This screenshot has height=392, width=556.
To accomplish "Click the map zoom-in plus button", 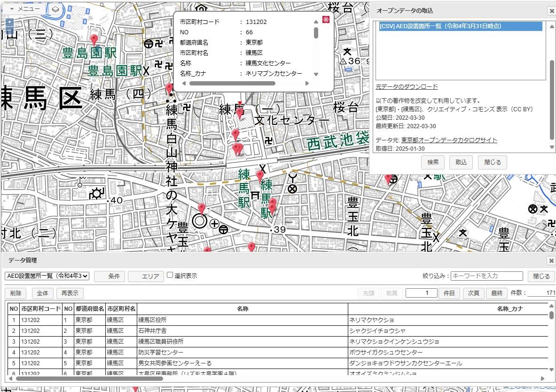I will [9, 22].
